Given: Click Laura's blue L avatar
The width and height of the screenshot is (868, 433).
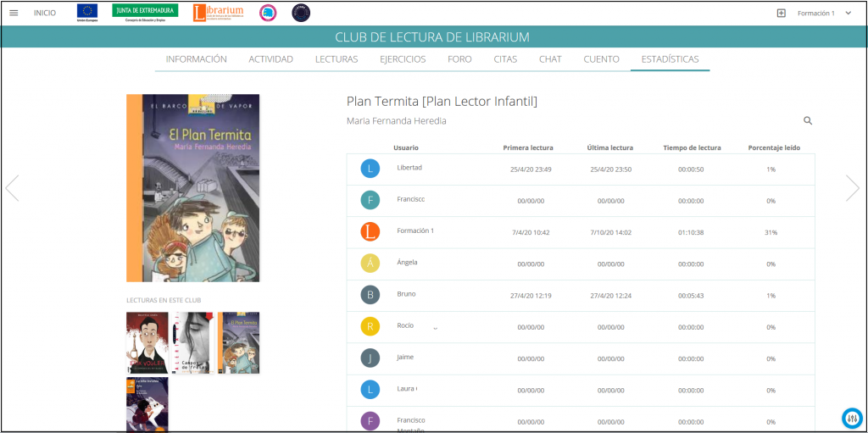Looking at the screenshot, I should (x=370, y=390).
